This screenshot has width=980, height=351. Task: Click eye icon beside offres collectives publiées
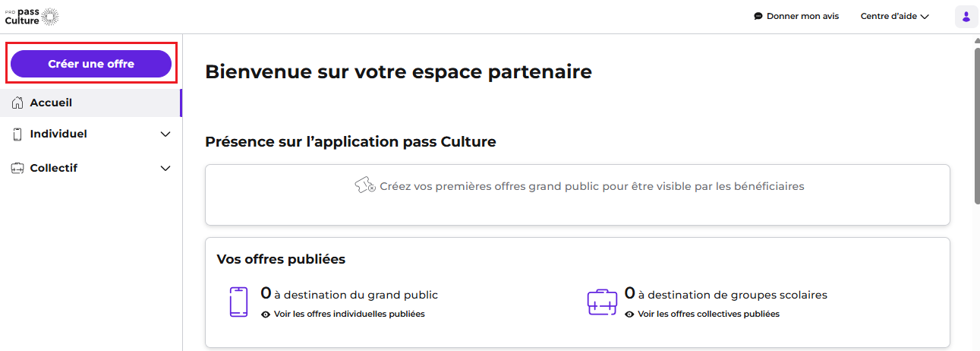629,315
